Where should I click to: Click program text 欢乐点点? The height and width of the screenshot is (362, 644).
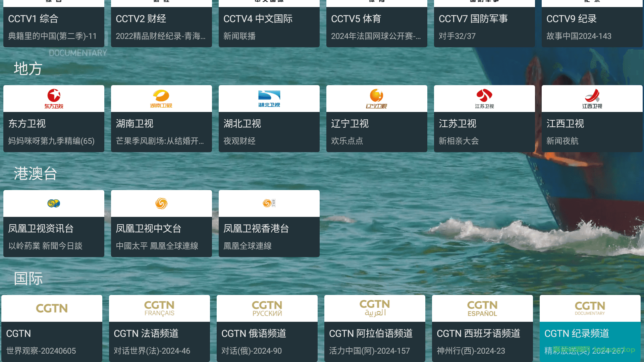[x=347, y=141]
